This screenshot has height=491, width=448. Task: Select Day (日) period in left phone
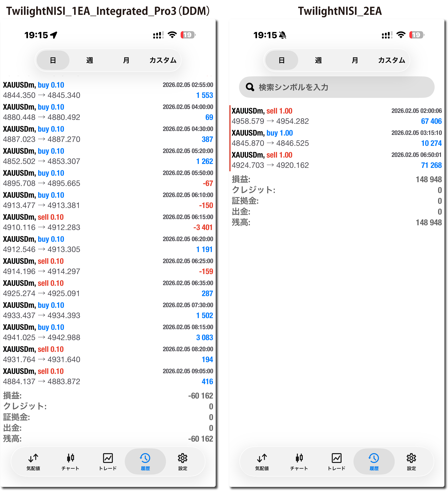[x=53, y=60]
